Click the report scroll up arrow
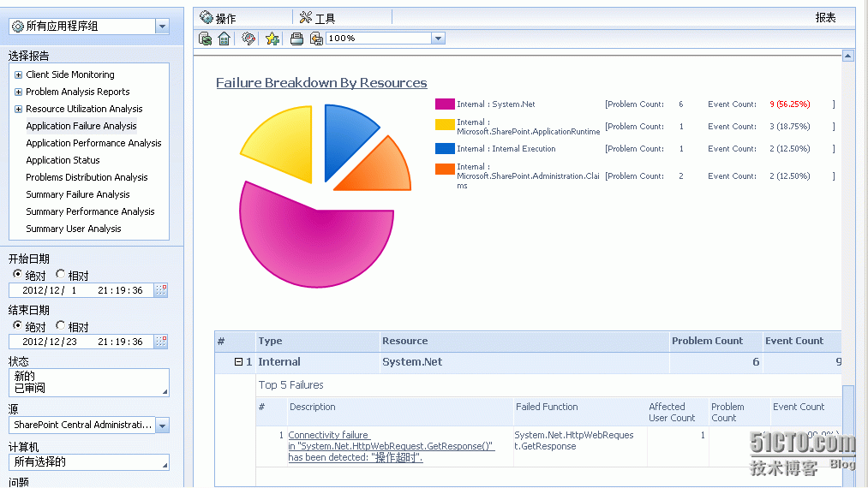This screenshot has width=868, height=488. coord(847,56)
